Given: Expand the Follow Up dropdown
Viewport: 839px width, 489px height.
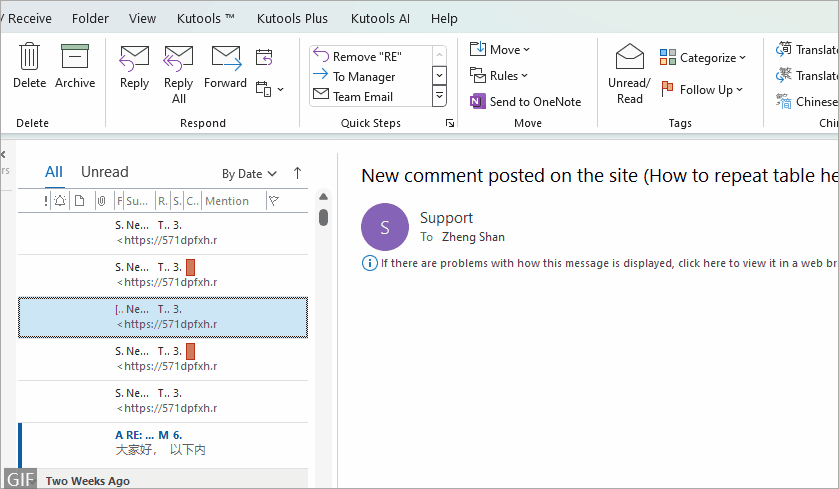Looking at the screenshot, I should coord(701,89).
